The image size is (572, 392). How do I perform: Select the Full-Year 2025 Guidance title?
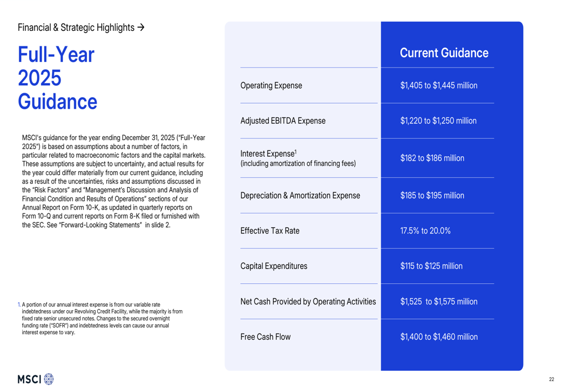pos(57,78)
